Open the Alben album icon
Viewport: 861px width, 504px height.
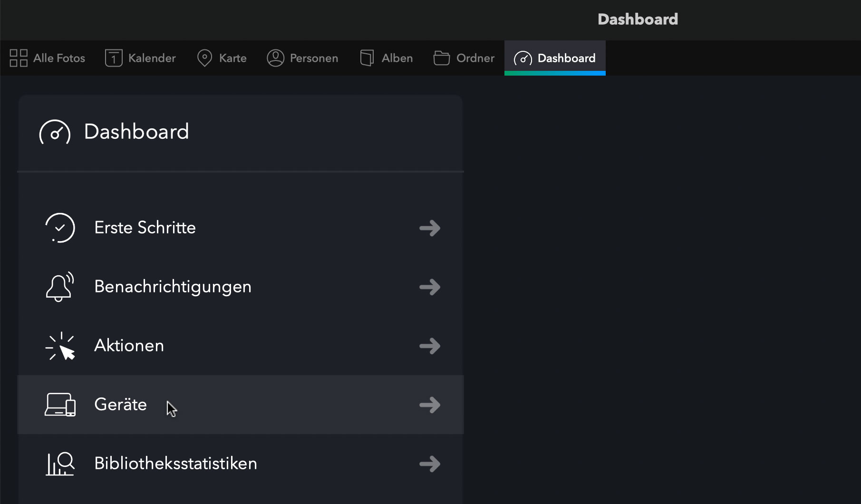coord(367,58)
